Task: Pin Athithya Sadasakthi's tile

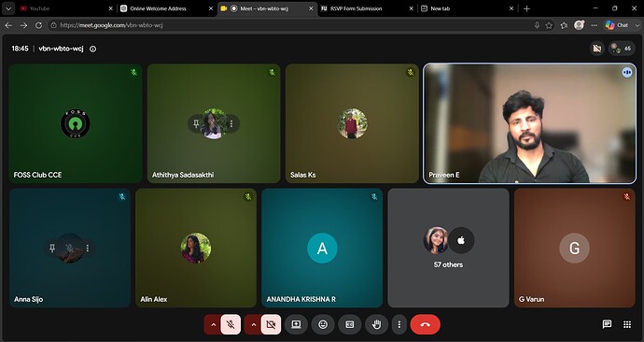Action: (196, 123)
